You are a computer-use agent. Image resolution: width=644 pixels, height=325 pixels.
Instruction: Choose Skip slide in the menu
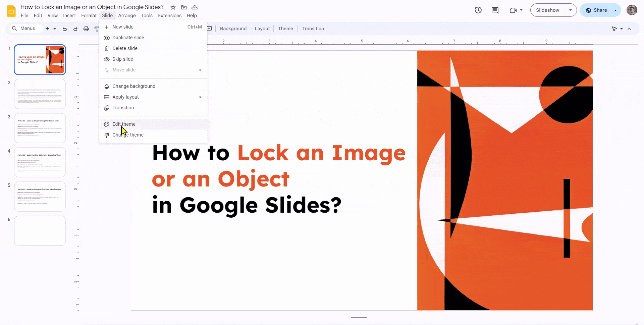pos(122,59)
